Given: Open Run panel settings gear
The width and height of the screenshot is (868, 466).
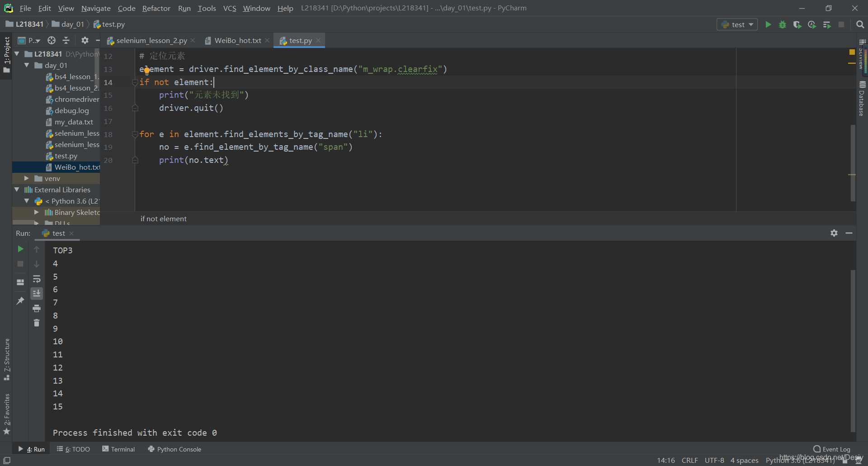Looking at the screenshot, I should 834,233.
